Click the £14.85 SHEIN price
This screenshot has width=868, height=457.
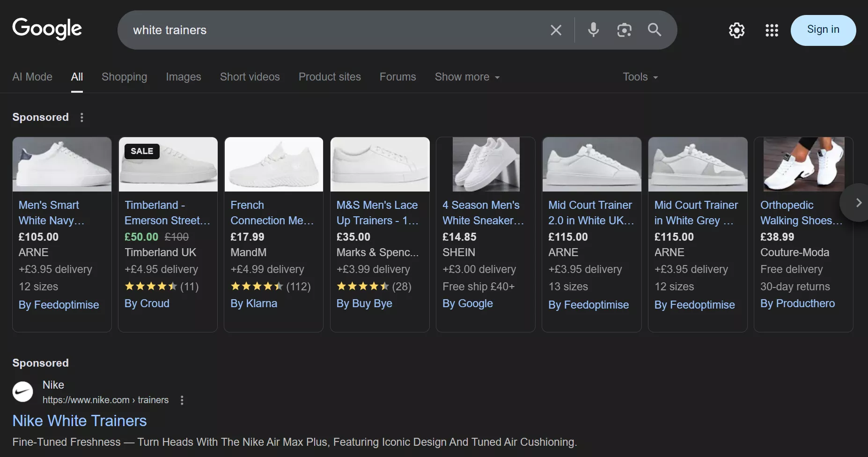[459, 237]
